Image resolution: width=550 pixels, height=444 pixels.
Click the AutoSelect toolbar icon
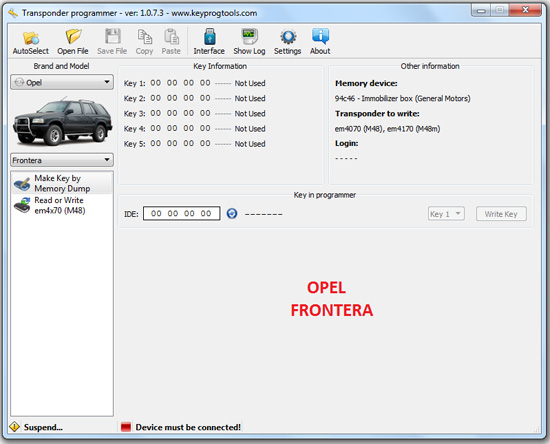pyautogui.click(x=31, y=42)
